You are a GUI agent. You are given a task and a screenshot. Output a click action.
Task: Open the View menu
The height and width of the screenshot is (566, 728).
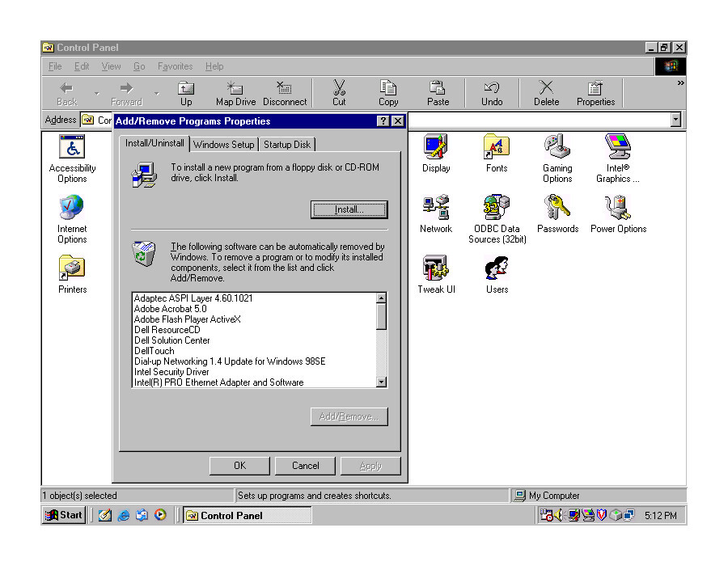111,66
